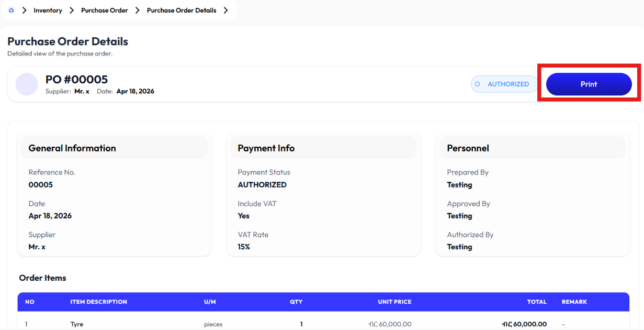Click the AUTHORIZED status circle icon

click(x=477, y=84)
